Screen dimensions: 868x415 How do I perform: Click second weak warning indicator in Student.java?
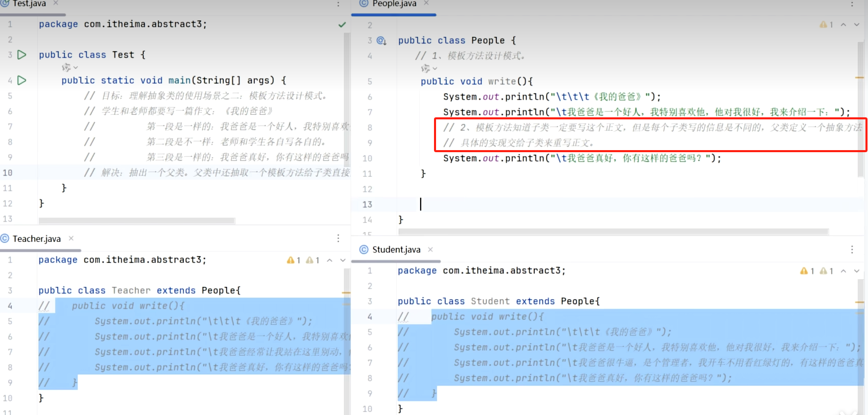tap(827, 271)
